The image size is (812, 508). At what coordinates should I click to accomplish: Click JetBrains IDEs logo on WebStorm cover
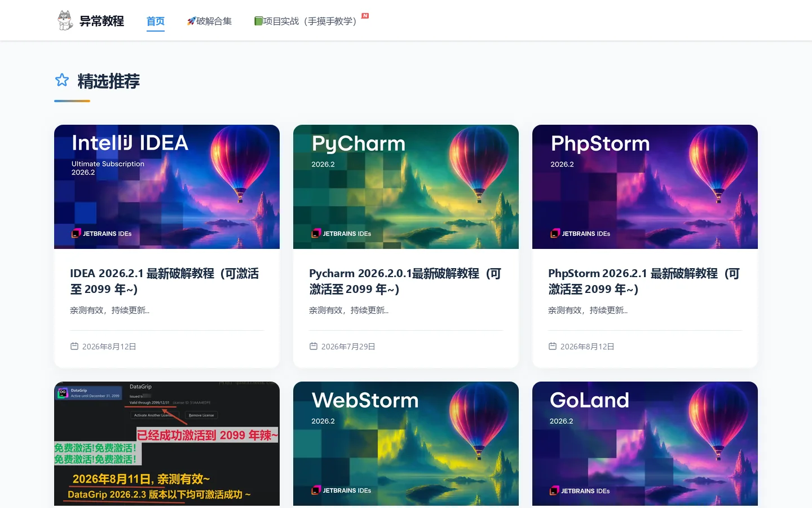tap(341, 491)
